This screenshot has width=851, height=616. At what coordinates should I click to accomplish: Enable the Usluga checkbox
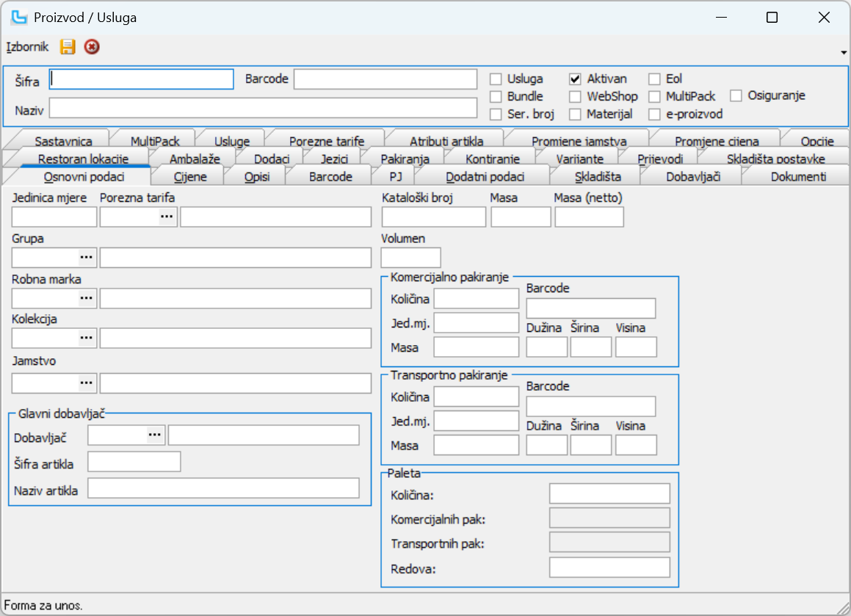coord(496,79)
